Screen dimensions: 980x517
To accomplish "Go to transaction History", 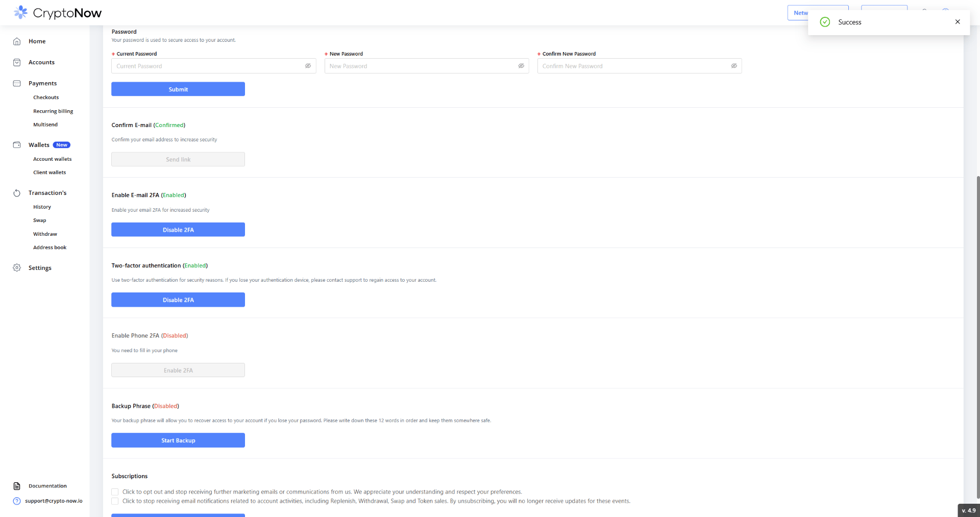I will coord(42,207).
